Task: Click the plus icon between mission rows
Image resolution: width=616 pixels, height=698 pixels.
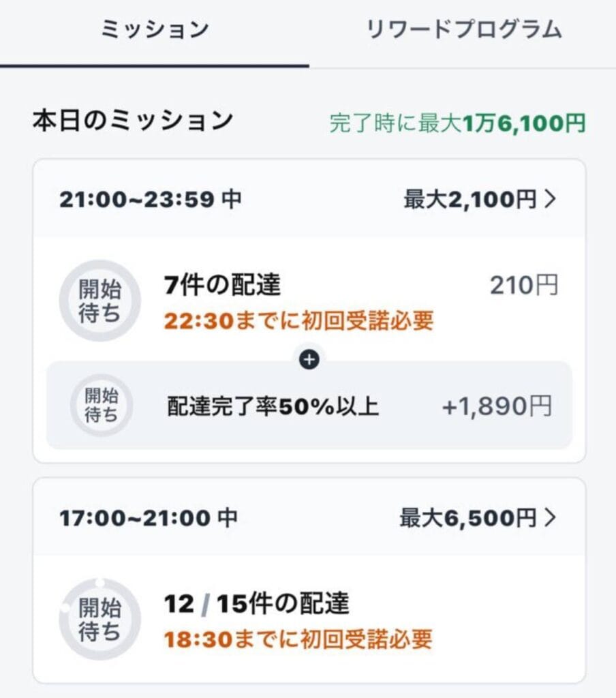Action: point(309,361)
